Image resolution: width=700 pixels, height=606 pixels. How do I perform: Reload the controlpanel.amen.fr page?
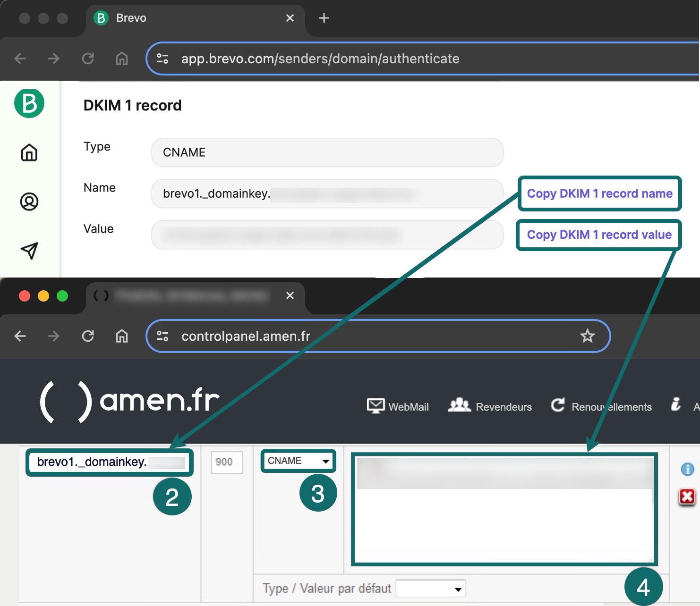(88, 336)
